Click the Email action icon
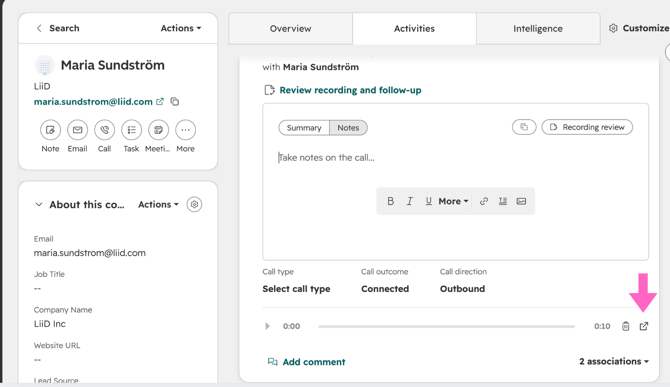Viewport: 670px width, 387px height. [77, 130]
